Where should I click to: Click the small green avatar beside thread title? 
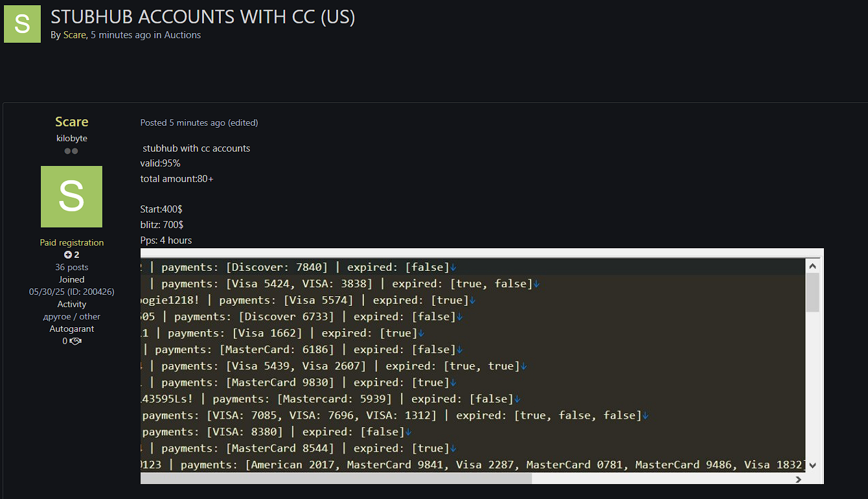(x=22, y=24)
